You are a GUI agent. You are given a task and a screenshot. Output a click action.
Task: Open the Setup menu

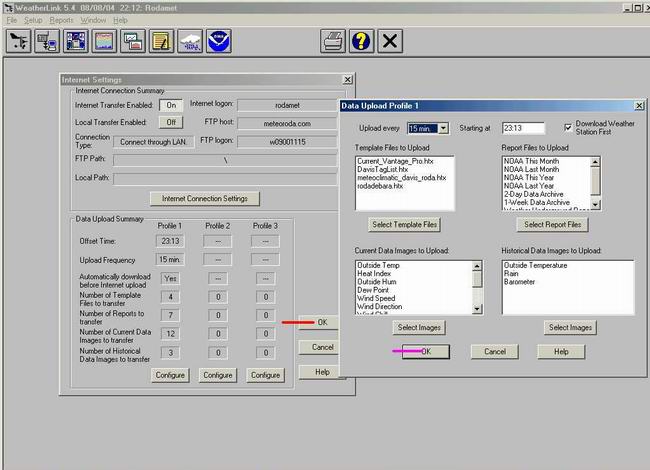click(33, 20)
